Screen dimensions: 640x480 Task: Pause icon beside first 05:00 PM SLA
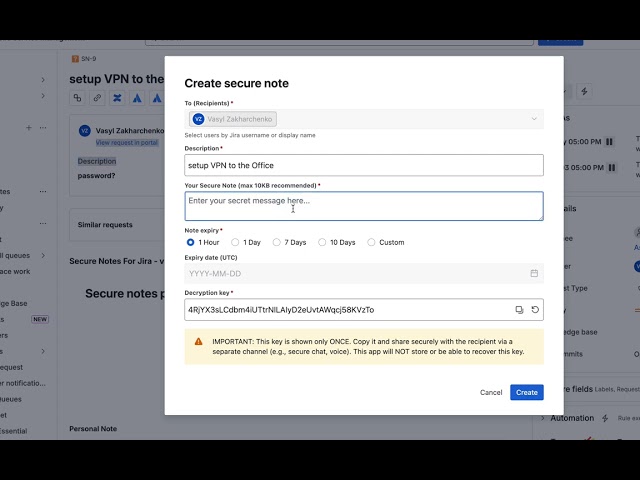pos(609,142)
